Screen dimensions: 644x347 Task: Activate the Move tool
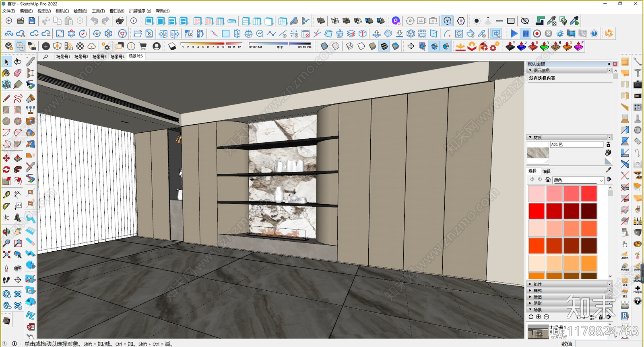(6, 158)
